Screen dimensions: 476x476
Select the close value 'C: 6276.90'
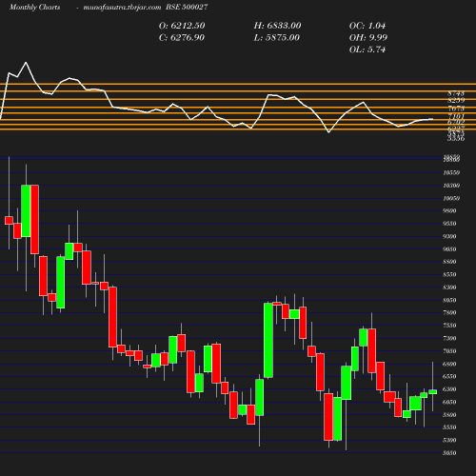point(182,38)
